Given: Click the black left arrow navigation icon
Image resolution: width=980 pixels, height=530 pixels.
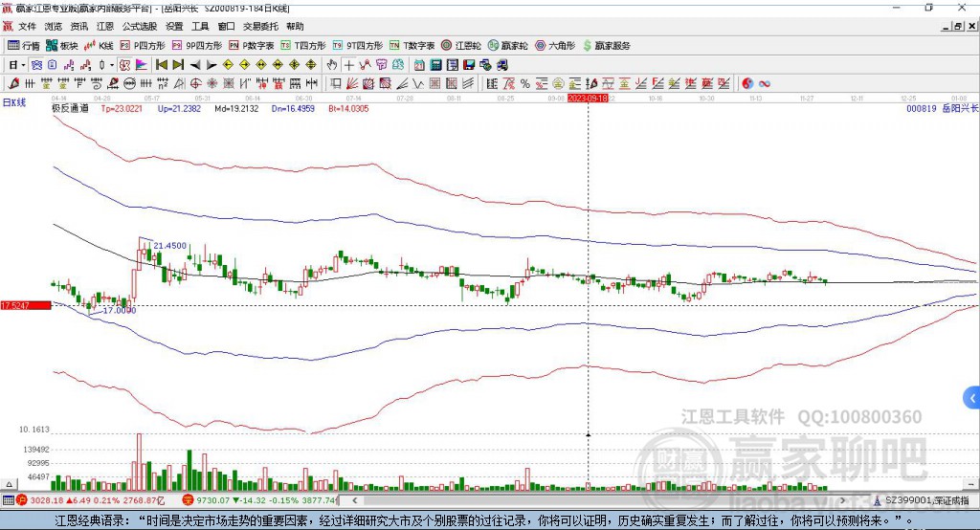Looking at the screenshot, I should click(x=194, y=65).
